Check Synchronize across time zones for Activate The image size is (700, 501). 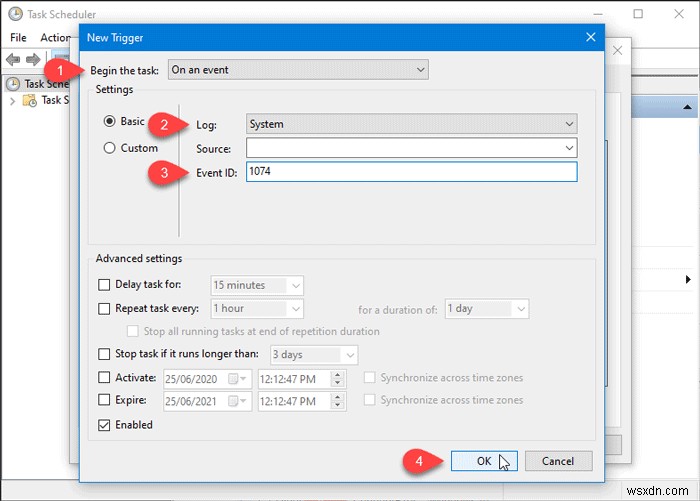369,378
